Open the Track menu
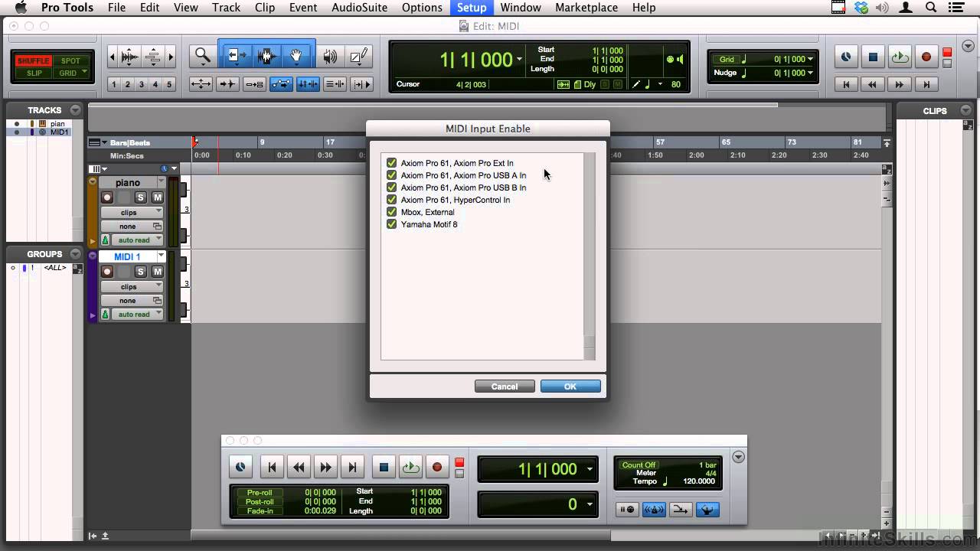The width and height of the screenshot is (980, 551). (x=226, y=8)
